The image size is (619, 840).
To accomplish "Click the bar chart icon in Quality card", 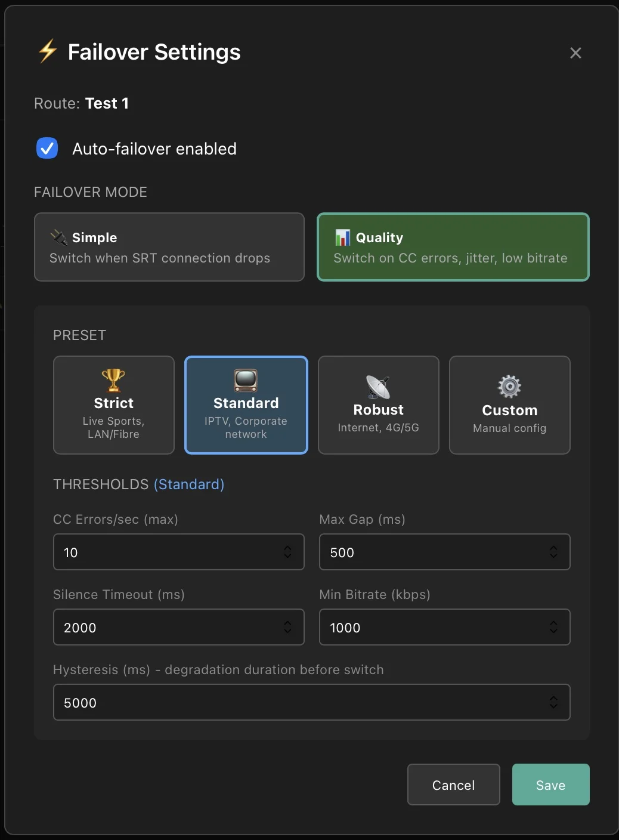I will 343,237.
